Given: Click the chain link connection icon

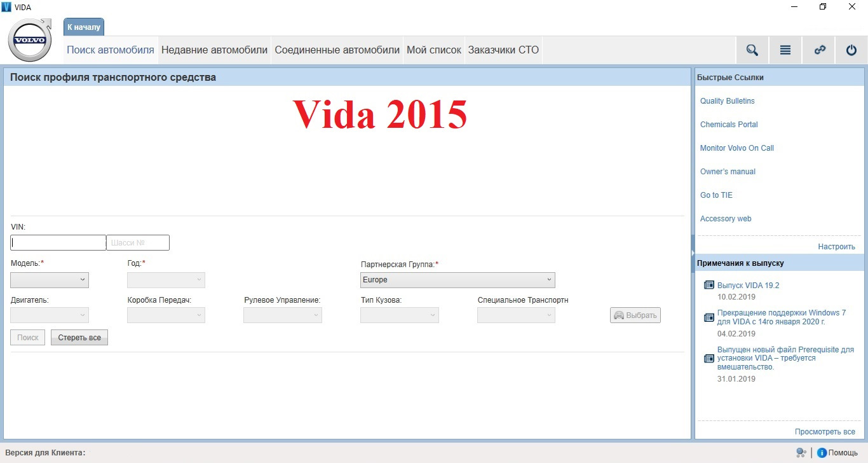Looking at the screenshot, I should click(820, 50).
